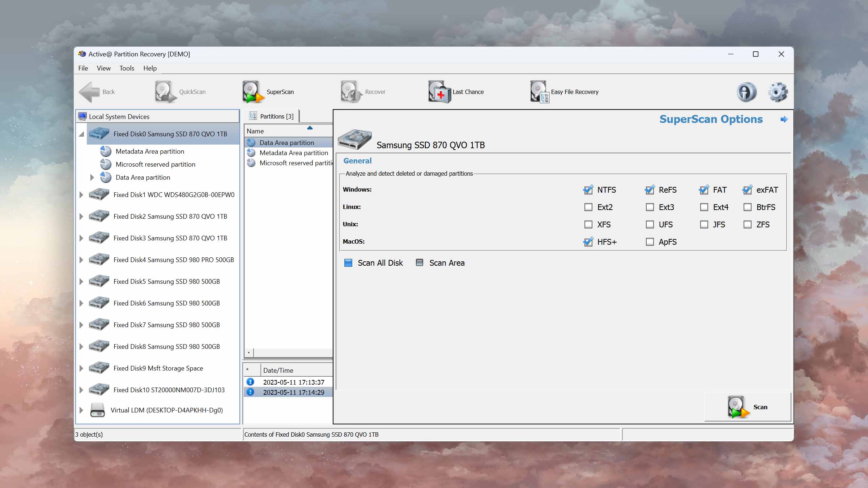868x488 pixels.
Task: Click the Fixed Disk4 Samsung SSD 980 PRO drive icon
Action: click(99, 260)
